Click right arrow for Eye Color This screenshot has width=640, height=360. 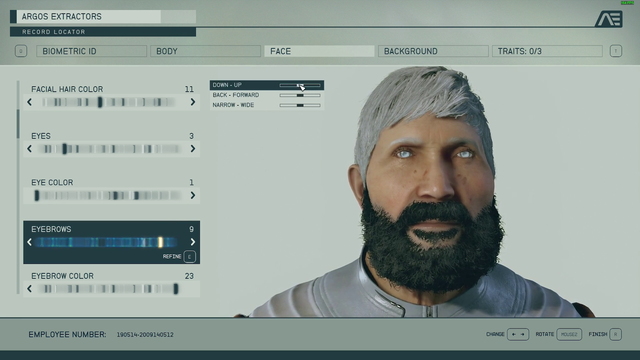tap(193, 195)
